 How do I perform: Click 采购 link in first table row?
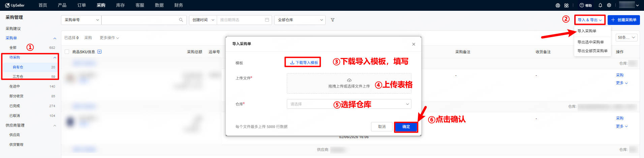click(x=620, y=75)
